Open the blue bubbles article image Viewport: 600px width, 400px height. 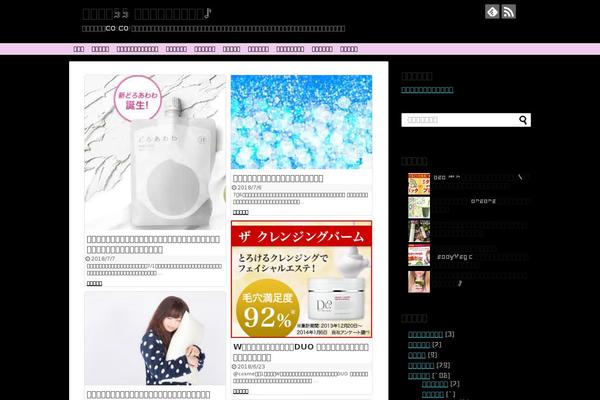[x=302, y=122]
